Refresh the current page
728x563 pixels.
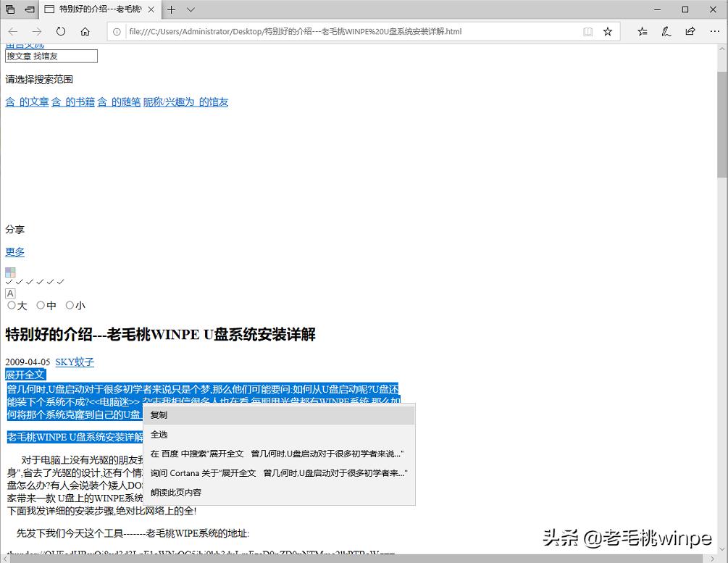[61, 31]
